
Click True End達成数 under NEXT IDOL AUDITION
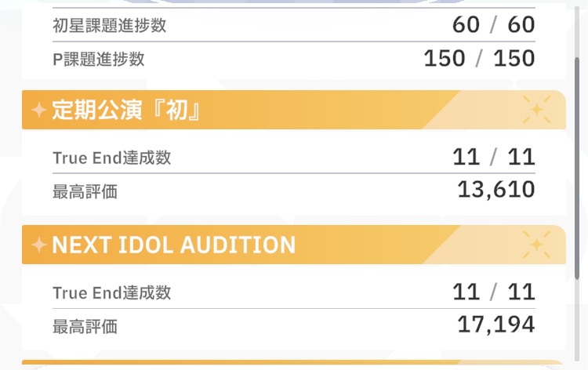coord(111,293)
